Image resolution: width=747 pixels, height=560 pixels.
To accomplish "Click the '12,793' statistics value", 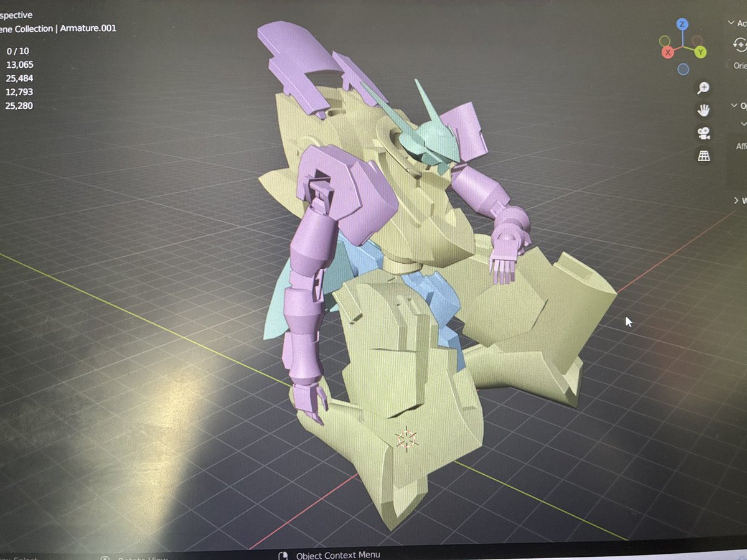I will [19, 92].
